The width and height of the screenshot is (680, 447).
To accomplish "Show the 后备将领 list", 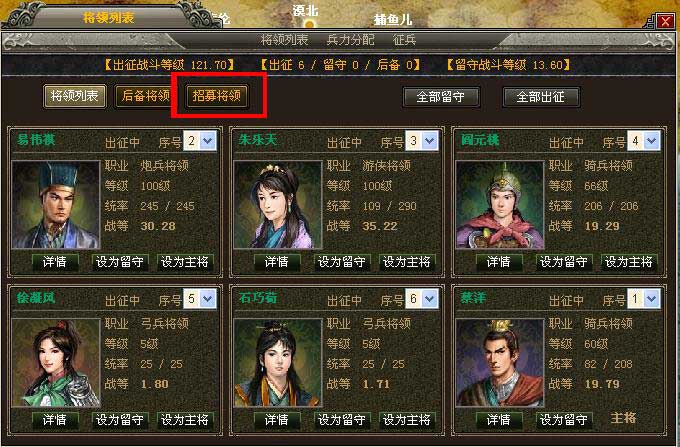I will pyautogui.click(x=144, y=95).
